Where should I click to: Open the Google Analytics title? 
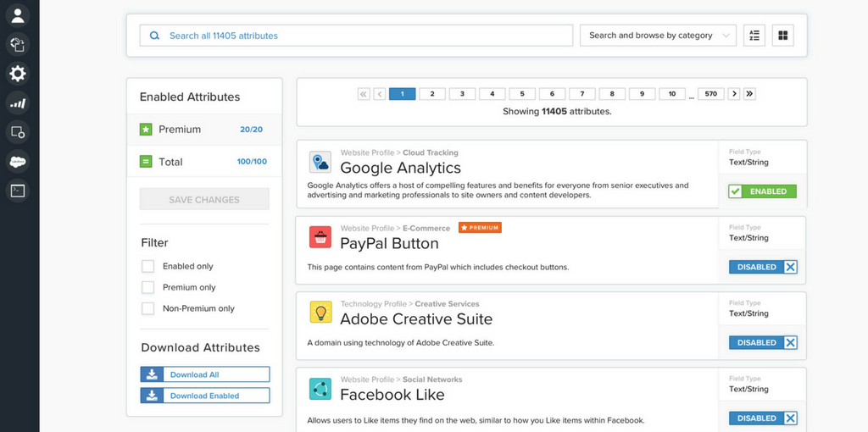[x=400, y=168]
